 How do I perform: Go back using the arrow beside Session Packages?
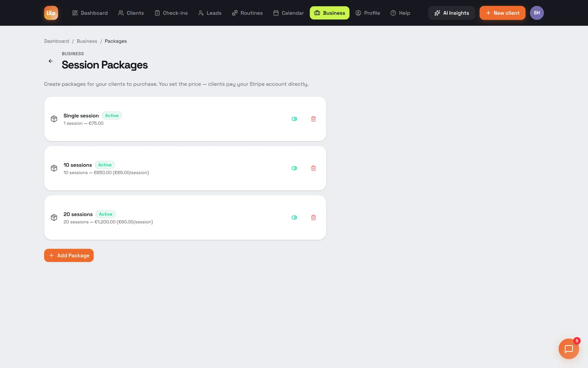tap(51, 61)
